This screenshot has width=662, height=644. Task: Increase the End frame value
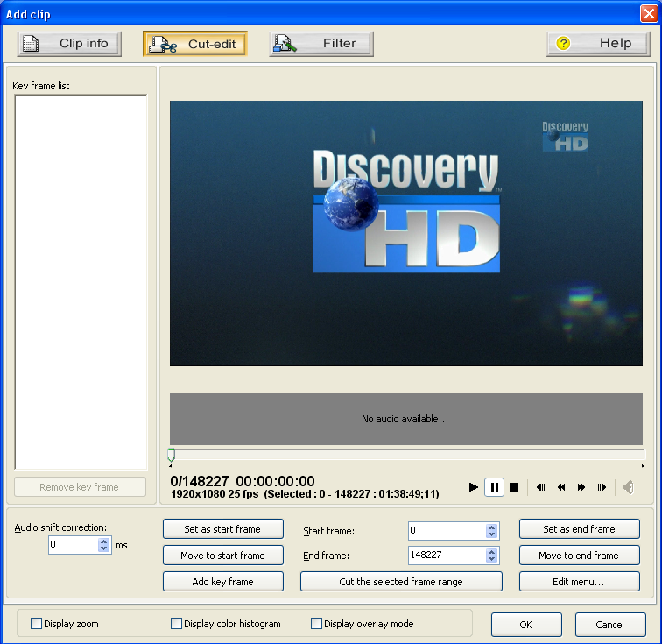pyautogui.click(x=491, y=552)
